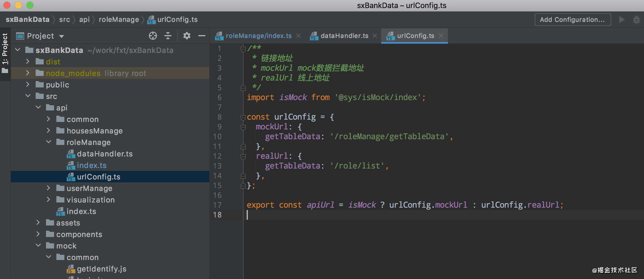
Task: Expand the visualization folder
Action: pyautogui.click(x=48, y=199)
